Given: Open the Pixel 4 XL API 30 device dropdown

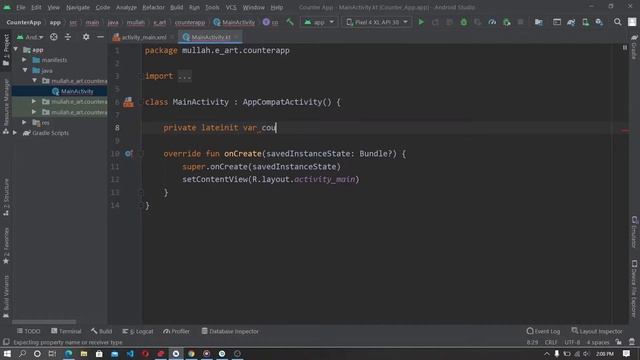Looking at the screenshot, I should [377, 22].
